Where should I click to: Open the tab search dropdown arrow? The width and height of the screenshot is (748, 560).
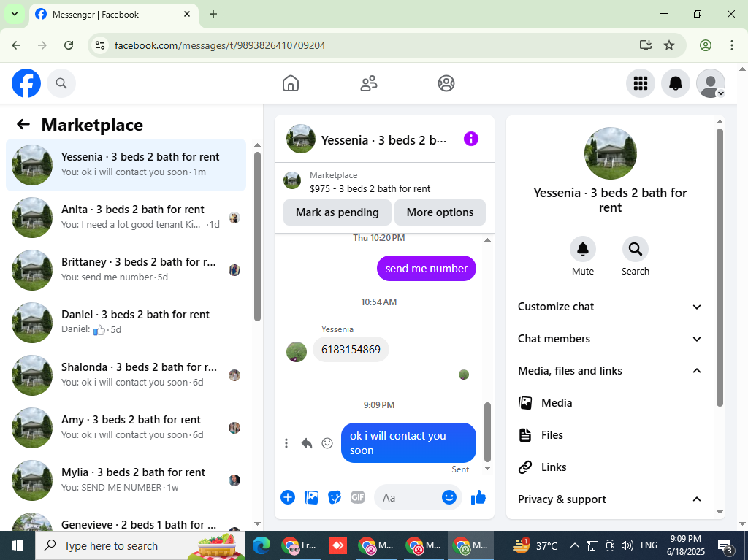(x=15, y=14)
